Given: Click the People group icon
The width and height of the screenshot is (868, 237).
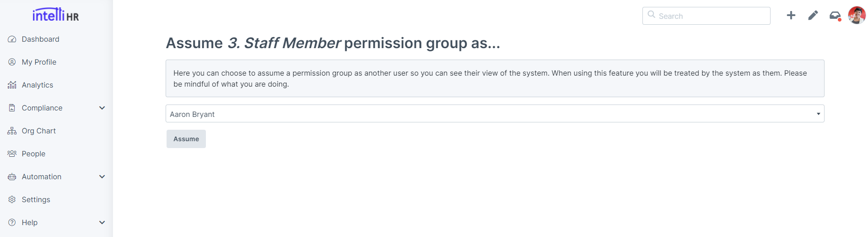Looking at the screenshot, I should [x=12, y=154].
